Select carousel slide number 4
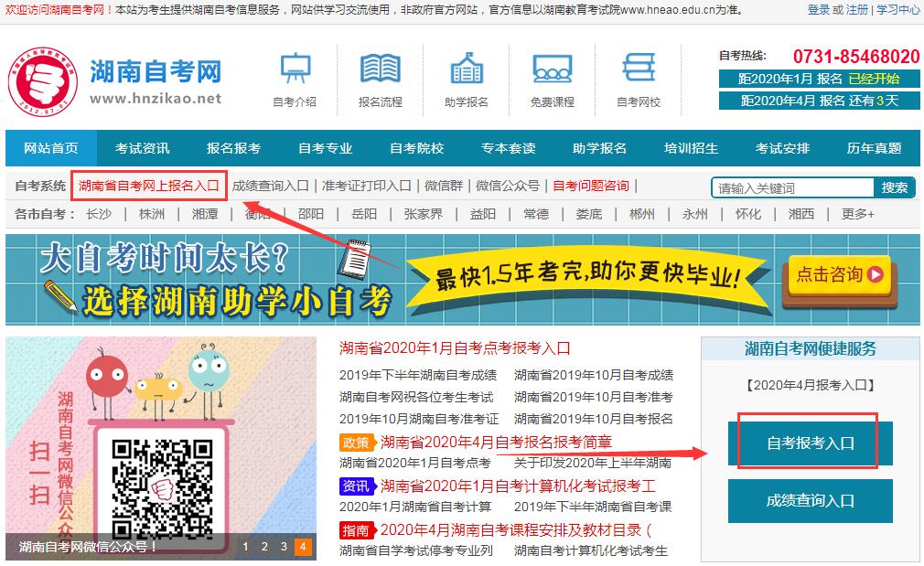The image size is (924, 566). 303,547
